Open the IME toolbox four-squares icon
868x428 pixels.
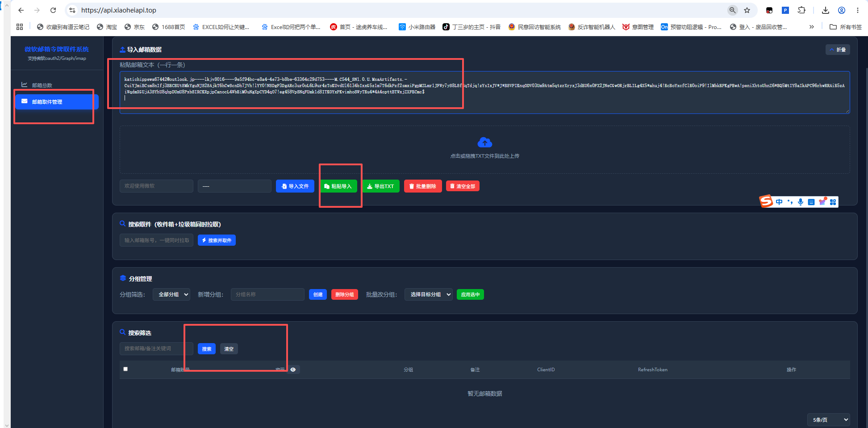pos(833,202)
